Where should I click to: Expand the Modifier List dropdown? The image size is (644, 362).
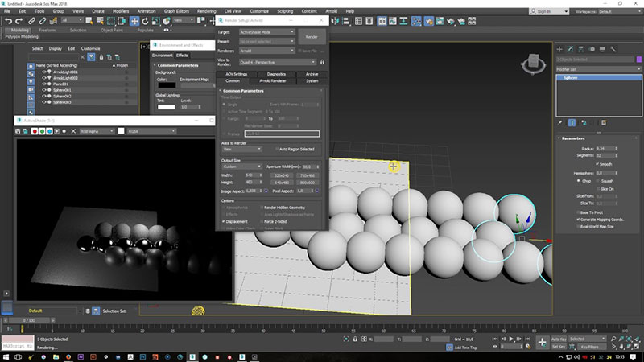pos(596,70)
